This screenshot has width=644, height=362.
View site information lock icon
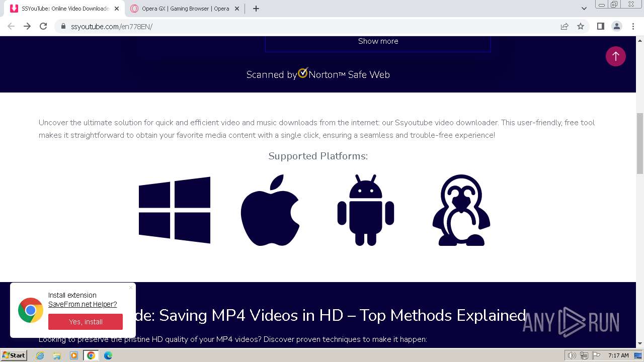click(x=63, y=26)
